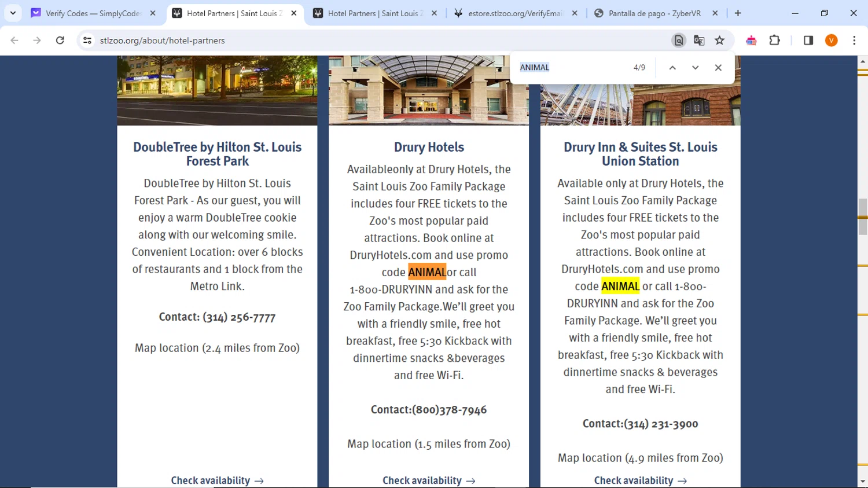868x488 pixels.
Task: Close the find-in-page bar
Action: click(x=718, y=68)
